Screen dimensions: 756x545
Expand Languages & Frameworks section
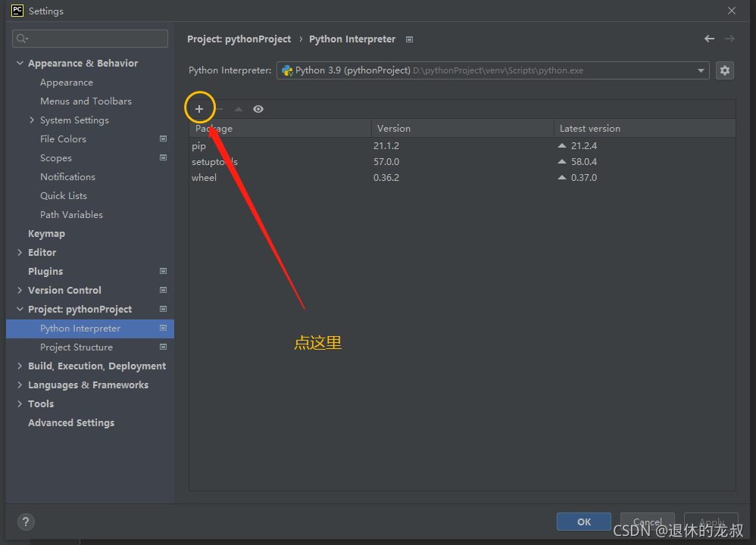(x=20, y=385)
